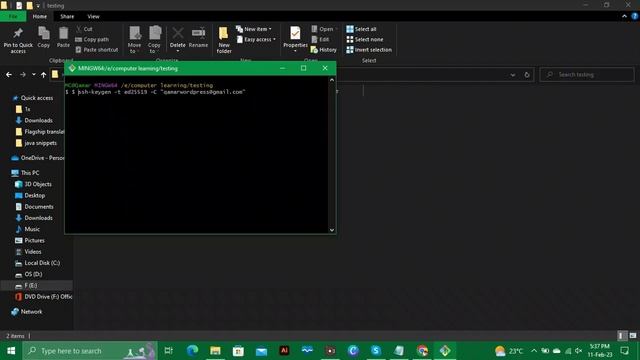Select Quick access in navigation pane

33,98
